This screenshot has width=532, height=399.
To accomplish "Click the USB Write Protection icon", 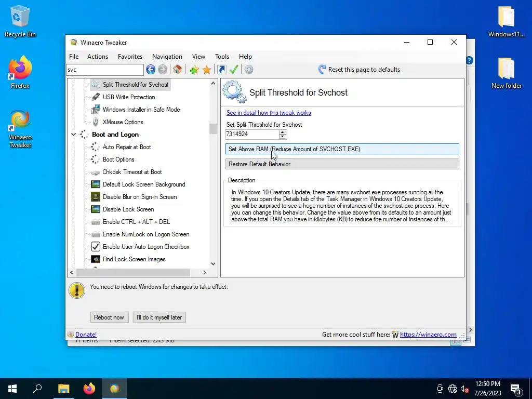I will click(96, 97).
